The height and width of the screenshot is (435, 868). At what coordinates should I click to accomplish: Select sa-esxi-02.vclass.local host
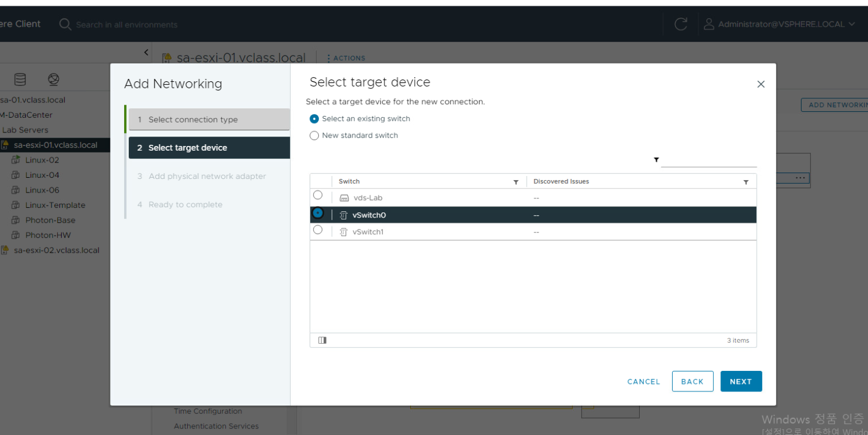(x=56, y=250)
